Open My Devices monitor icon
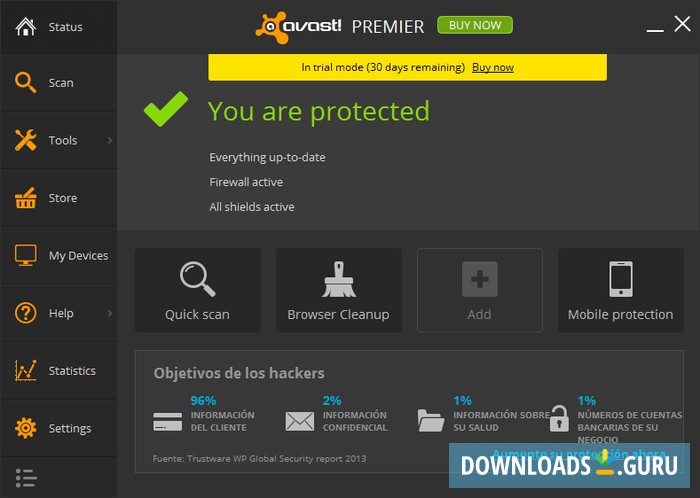Screen dimensions: 700x498 coord(25,255)
